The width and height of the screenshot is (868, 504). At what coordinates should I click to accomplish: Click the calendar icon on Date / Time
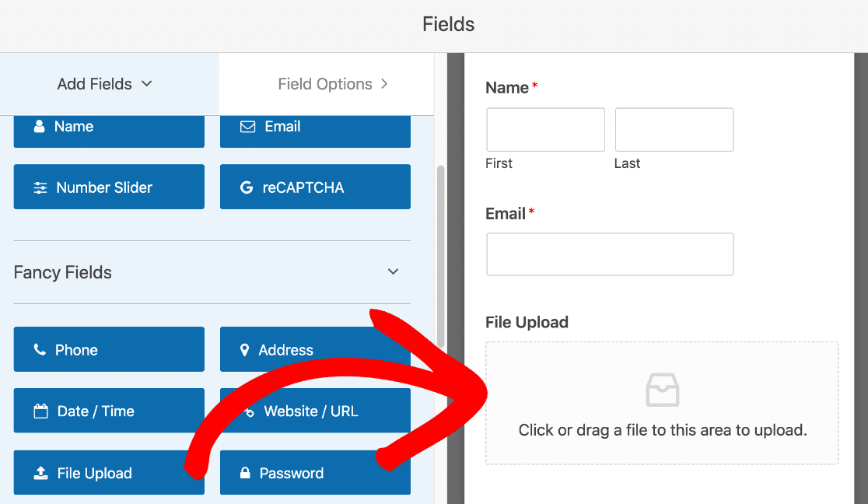point(41,411)
